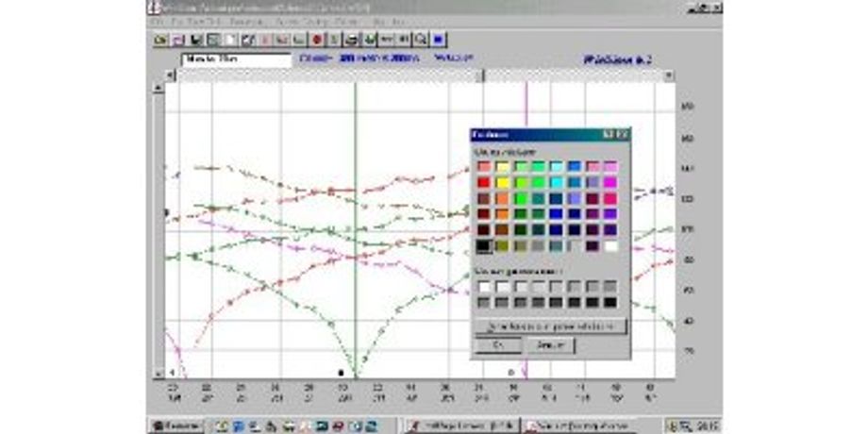Open the Windows Start button on taskbar
Image resolution: width=868 pixels, height=434 pixels.
pos(176,426)
